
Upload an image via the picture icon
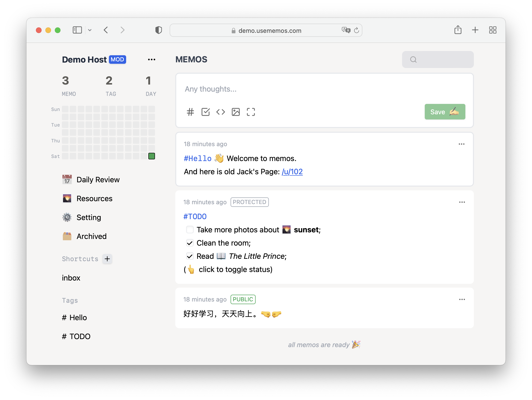point(236,112)
